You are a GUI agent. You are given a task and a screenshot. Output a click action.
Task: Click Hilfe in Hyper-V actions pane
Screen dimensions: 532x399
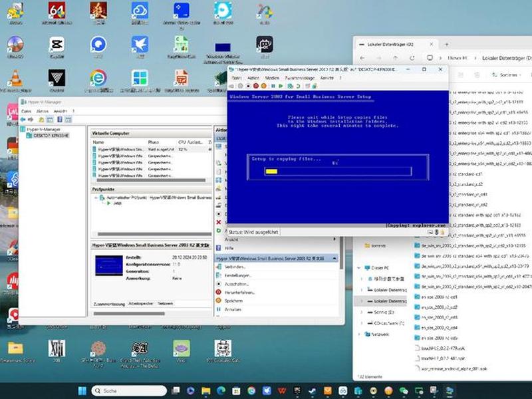[x=229, y=248]
